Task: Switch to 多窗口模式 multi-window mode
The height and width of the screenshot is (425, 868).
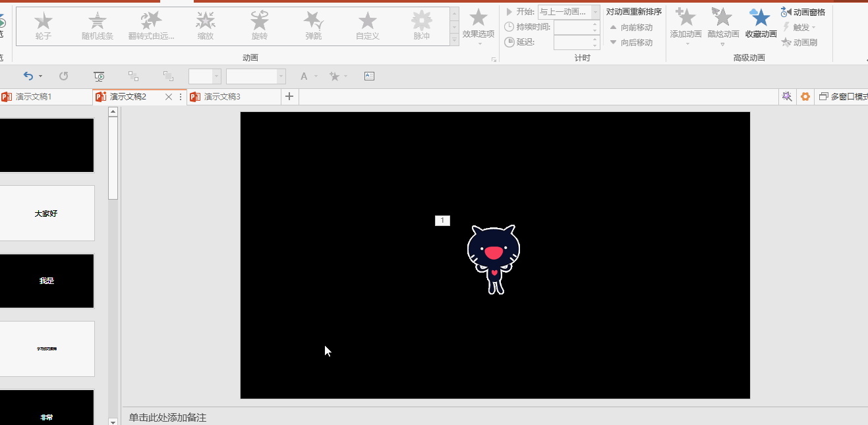Action: (x=843, y=97)
